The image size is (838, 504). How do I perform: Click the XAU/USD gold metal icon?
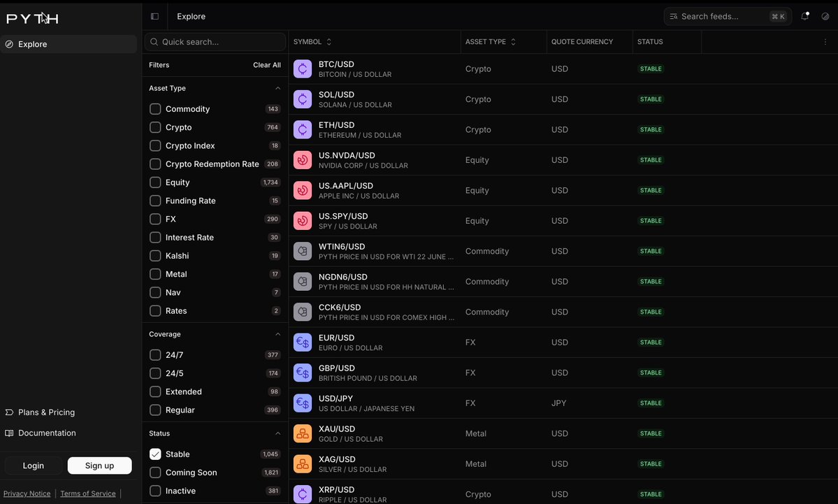click(303, 433)
